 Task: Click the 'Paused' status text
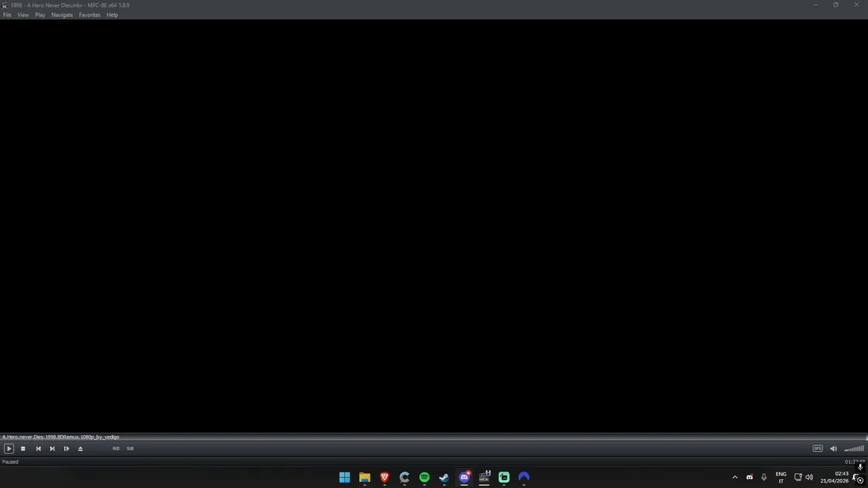(x=10, y=462)
